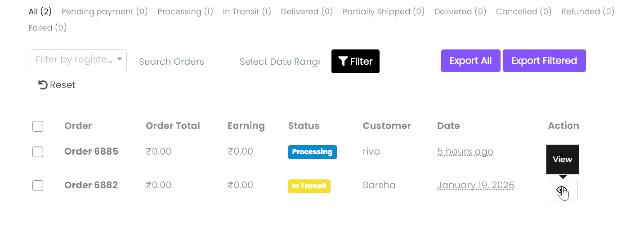Click the Select Date Range field
The height and width of the screenshot is (240, 644).
click(279, 62)
